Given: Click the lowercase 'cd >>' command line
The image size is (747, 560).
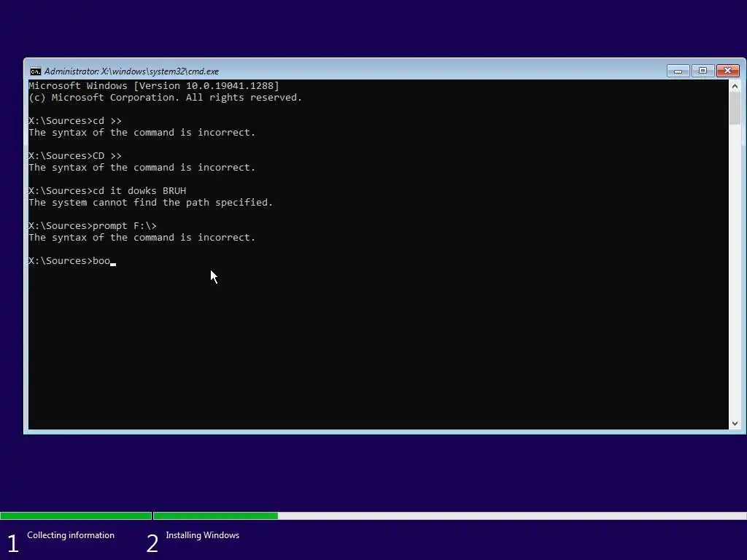Looking at the screenshot, I should [x=75, y=121].
